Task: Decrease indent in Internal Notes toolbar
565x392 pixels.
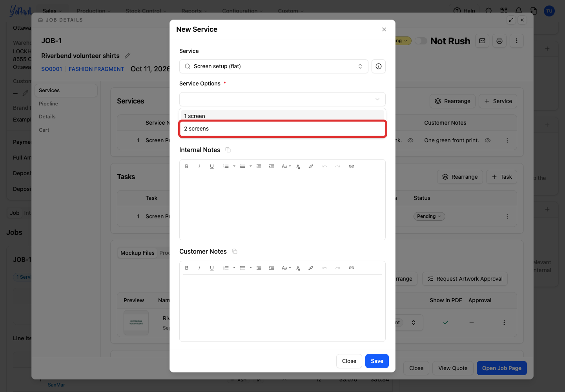Action: (x=259, y=166)
